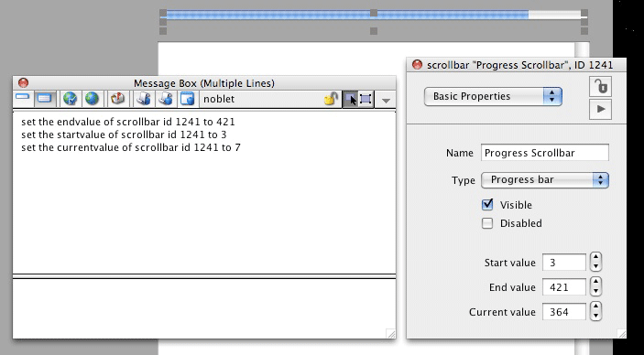The width and height of the screenshot is (644, 355).
Task: Open the Type dropdown showing Progress bar
Action: tap(545, 179)
